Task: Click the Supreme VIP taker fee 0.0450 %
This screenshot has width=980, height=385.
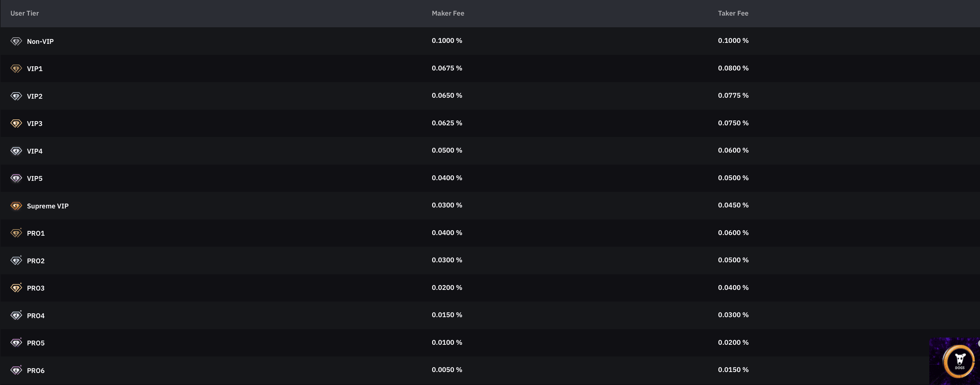Action: [733, 205]
